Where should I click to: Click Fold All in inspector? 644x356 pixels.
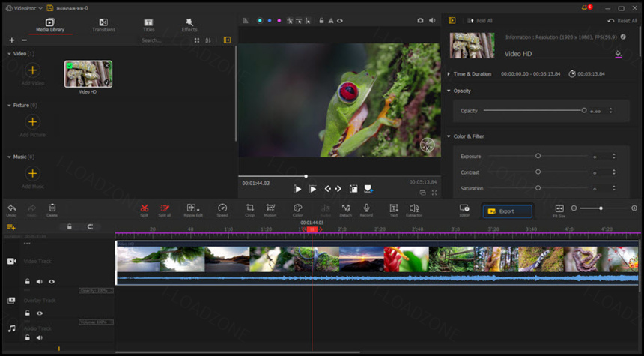480,21
